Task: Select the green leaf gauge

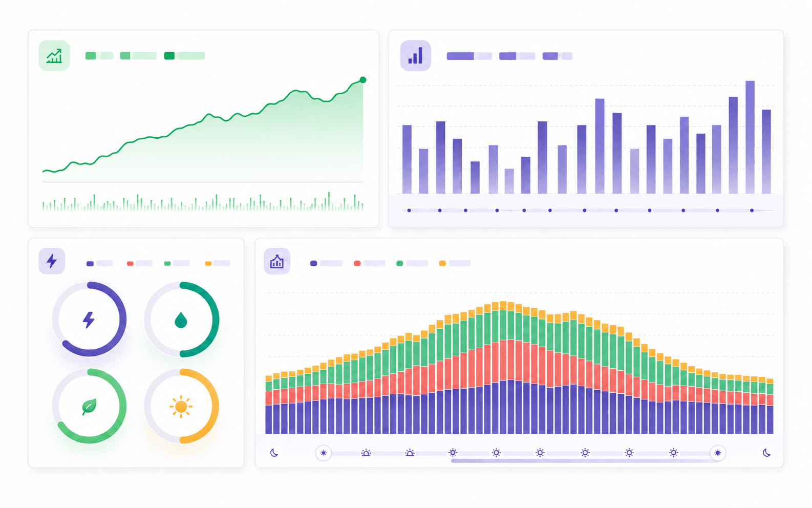Action: [89, 406]
